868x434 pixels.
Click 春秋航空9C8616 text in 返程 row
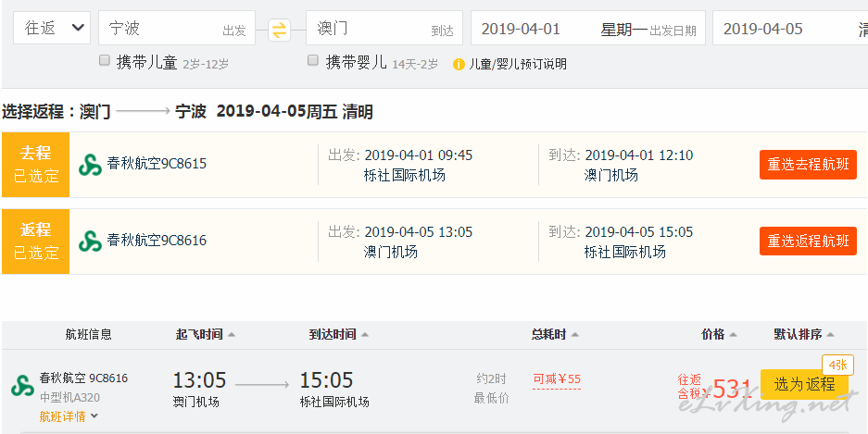[x=157, y=241]
